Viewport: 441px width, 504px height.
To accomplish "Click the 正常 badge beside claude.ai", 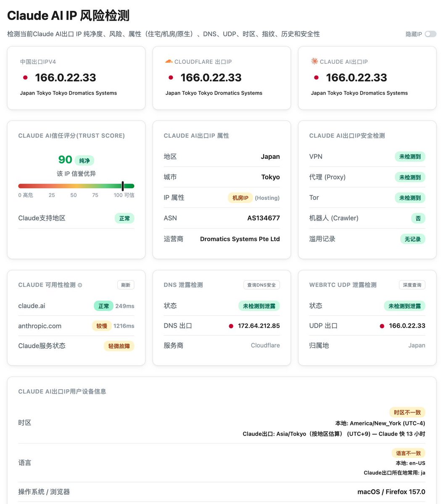I will click(103, 306).
